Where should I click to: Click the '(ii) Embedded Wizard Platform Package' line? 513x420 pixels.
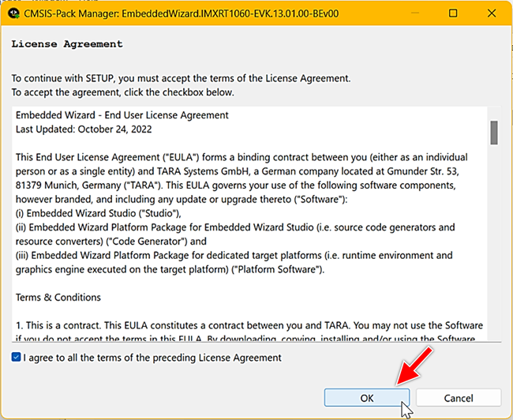pos(235,227)
